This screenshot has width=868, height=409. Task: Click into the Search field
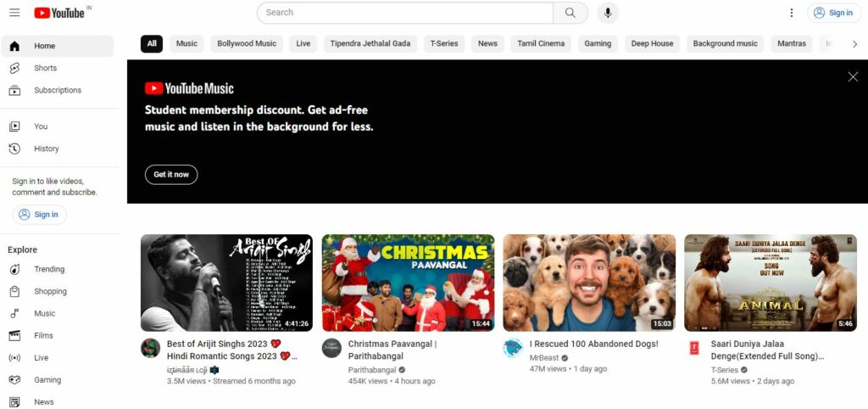point(405,13)
